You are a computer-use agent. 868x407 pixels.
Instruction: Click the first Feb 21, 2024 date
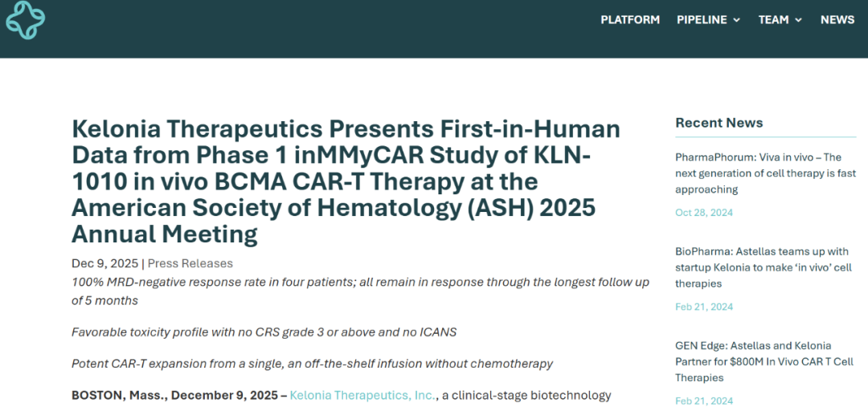(704, 307)
